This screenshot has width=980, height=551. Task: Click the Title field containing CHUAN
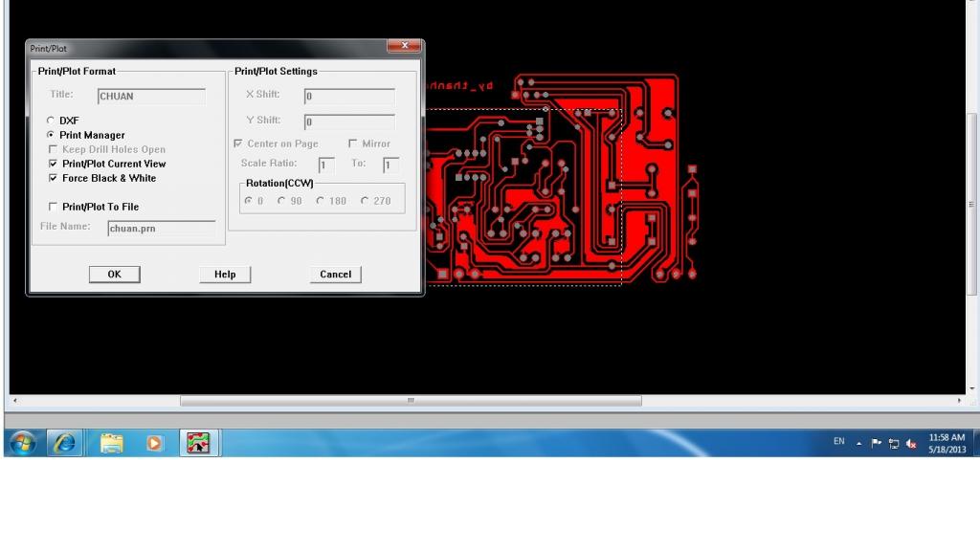pos(151,97)
